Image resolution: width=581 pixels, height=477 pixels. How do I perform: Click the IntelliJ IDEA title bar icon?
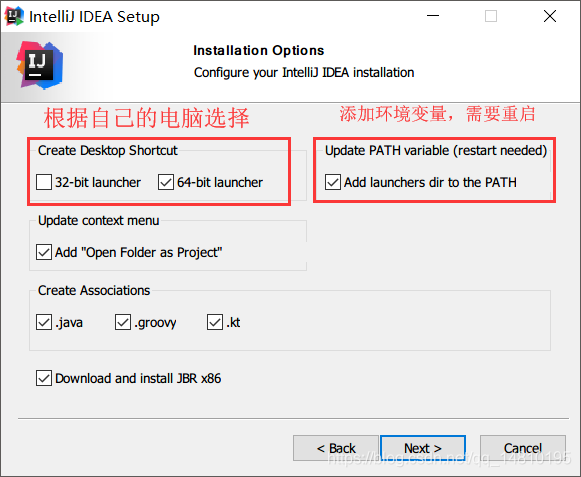(x=14, y=16)
